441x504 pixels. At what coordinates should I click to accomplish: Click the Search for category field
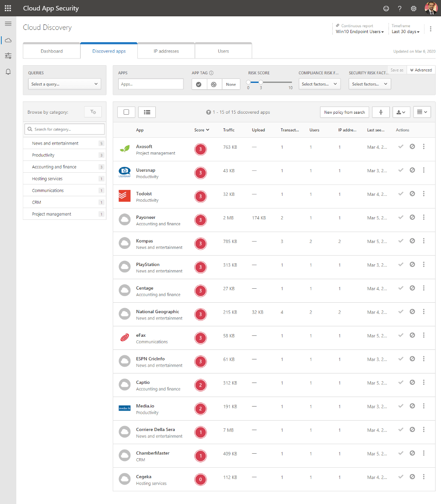point(65,129)
